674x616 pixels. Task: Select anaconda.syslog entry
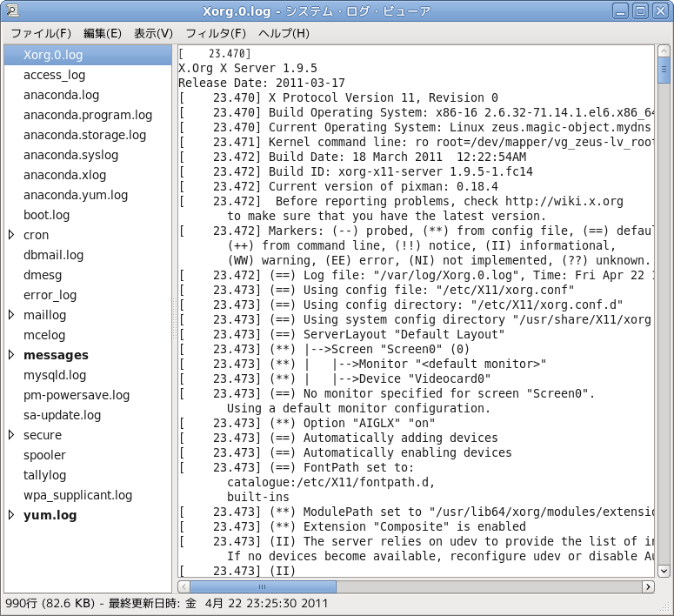(x=88, y=155)
